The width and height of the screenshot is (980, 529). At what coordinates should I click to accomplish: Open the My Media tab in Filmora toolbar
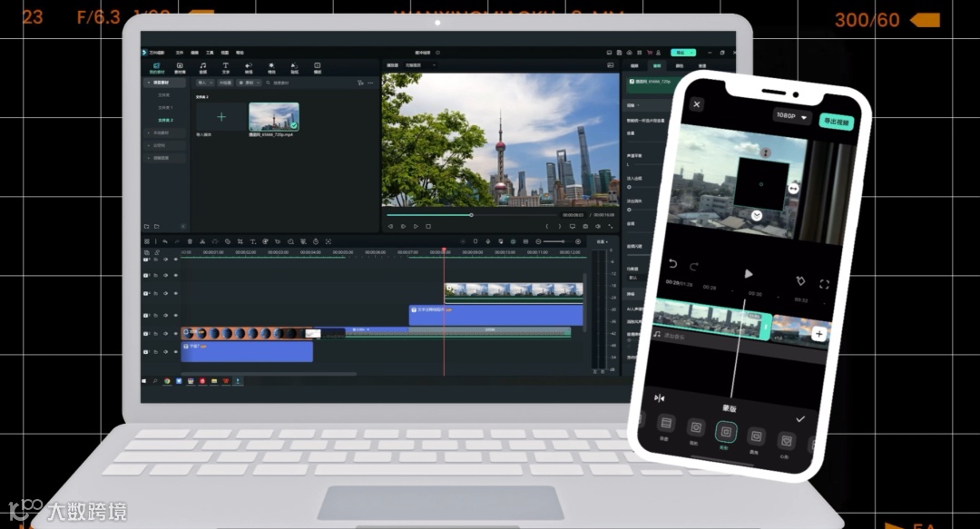click(x=156, y=67)
